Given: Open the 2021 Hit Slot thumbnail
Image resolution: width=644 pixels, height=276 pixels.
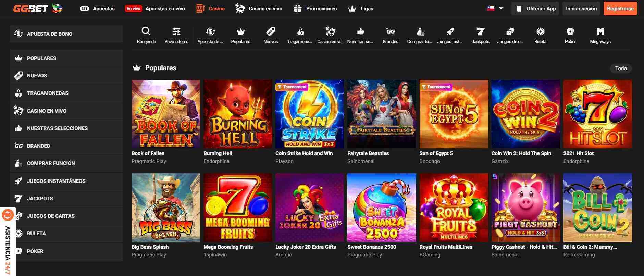Looking at the screenshot, I should (x=598, y=114).
